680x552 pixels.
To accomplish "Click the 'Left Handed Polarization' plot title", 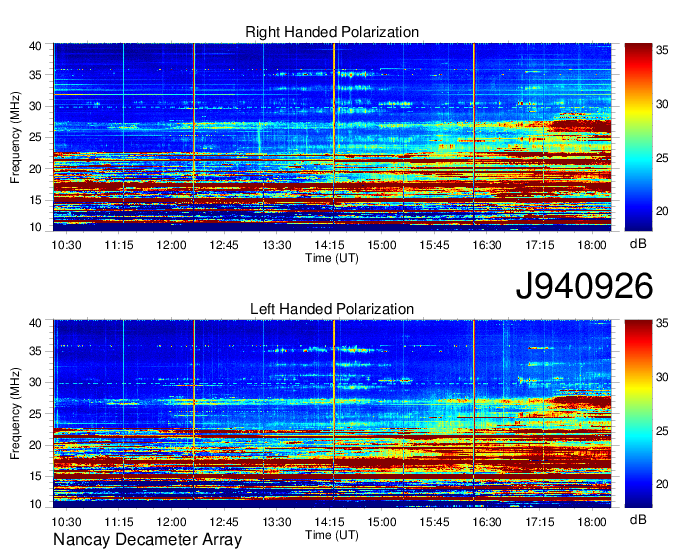I will coord(332,309).
